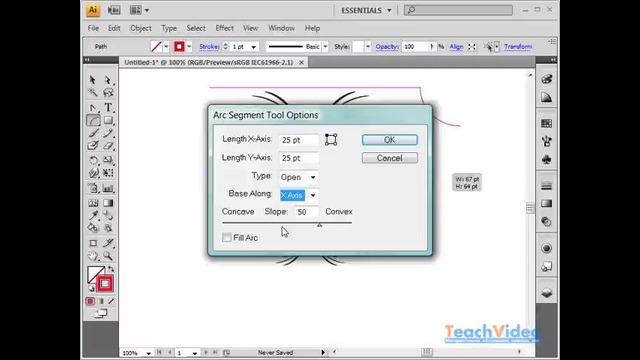Open the File menu
640x360 pixels.
tap(93, 28)
